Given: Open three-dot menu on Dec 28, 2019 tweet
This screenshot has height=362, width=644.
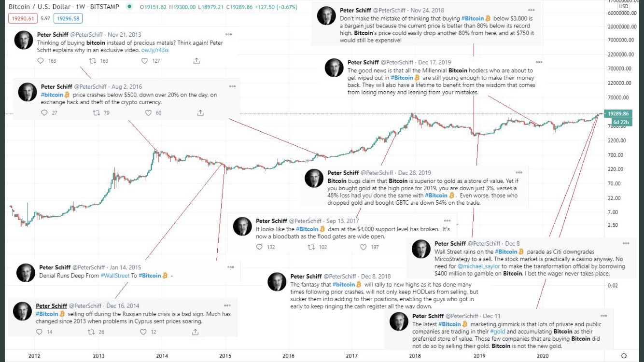Looking at the screenshot, I should point(519,172).
